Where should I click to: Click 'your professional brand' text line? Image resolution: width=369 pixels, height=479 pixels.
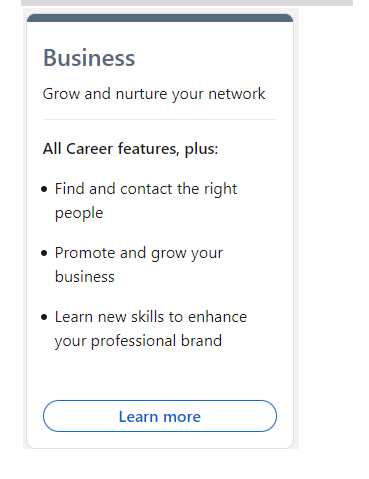[138, 341]
